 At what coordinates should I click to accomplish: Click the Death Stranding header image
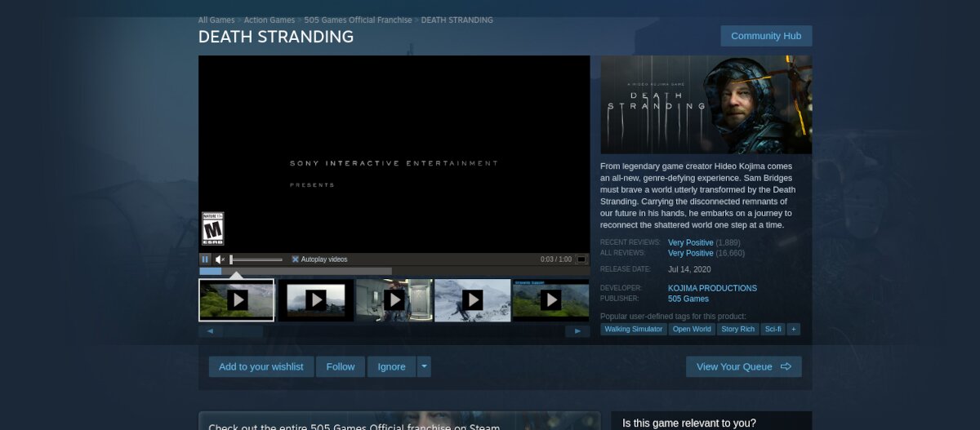click(706, 104)
